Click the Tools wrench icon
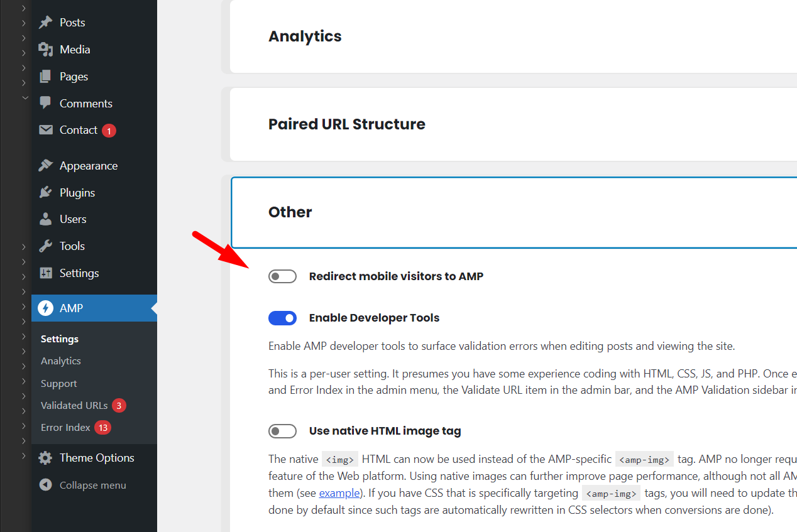 [45, 246]
